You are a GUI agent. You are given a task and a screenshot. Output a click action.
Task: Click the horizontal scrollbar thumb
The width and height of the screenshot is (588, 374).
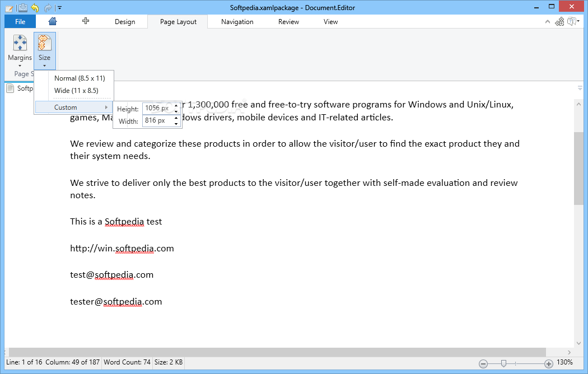(x=277, y=352)
